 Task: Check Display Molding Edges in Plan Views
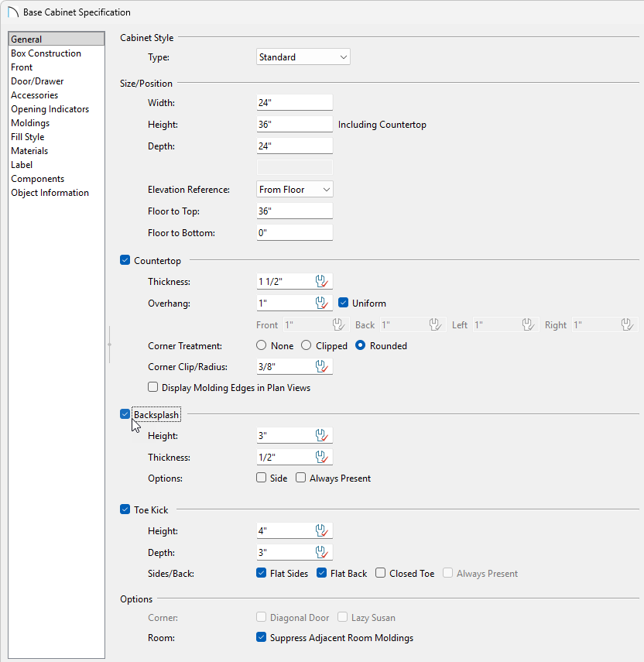click(152, 386)
